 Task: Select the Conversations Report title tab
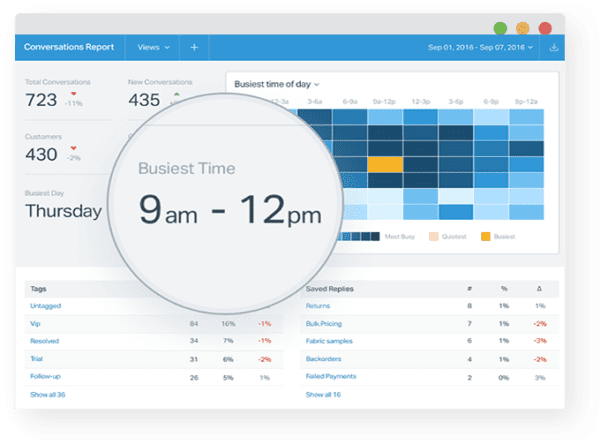tap(69, 47)
